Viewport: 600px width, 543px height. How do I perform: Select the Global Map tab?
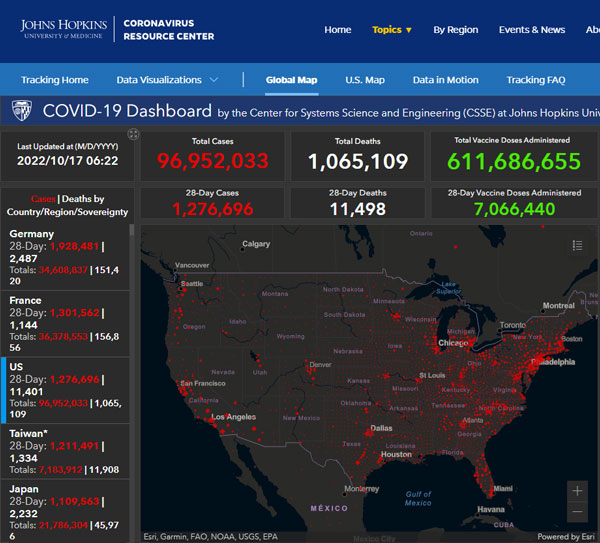[291, 80]
